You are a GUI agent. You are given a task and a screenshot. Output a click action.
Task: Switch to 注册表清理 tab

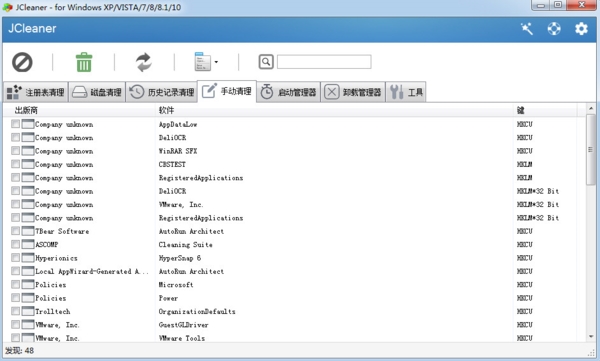click(36, 92)
